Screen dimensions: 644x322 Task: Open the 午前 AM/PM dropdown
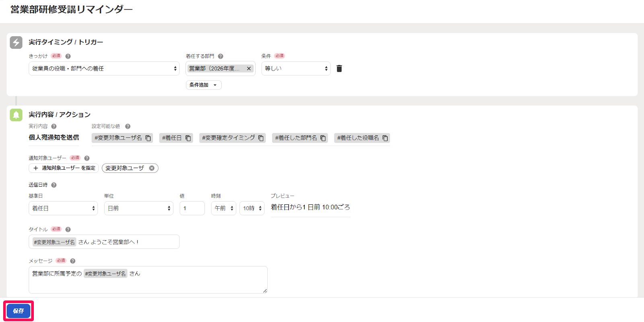224,208
